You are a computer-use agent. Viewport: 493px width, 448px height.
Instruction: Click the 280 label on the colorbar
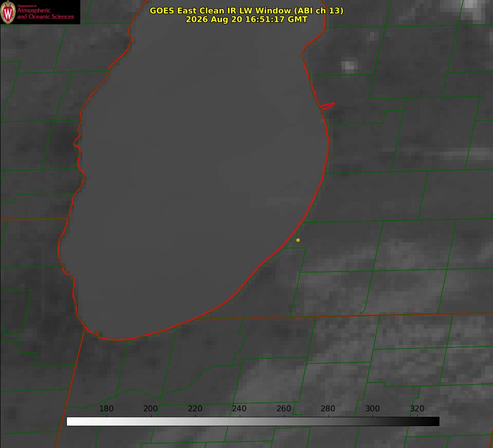[x=328, y=408]
